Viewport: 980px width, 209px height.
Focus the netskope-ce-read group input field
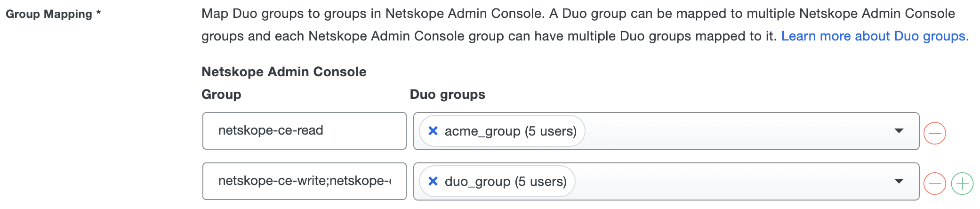[x=304, y=131]
